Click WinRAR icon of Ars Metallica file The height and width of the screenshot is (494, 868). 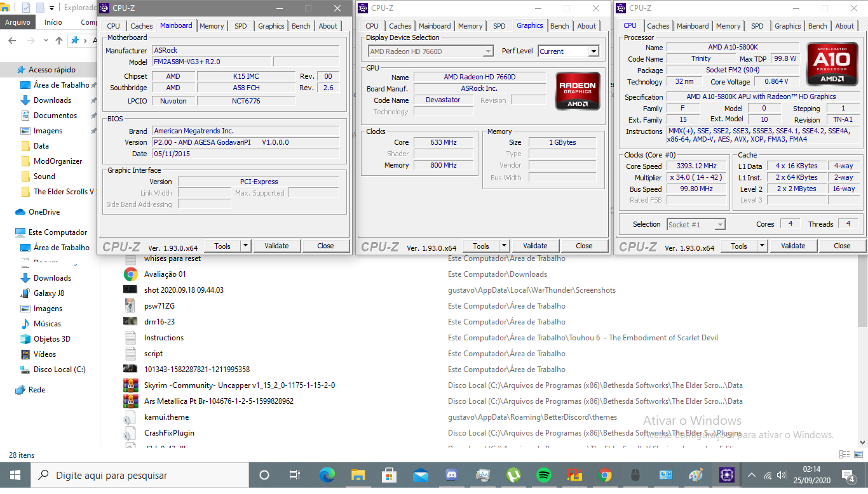(x=130, y=401)
